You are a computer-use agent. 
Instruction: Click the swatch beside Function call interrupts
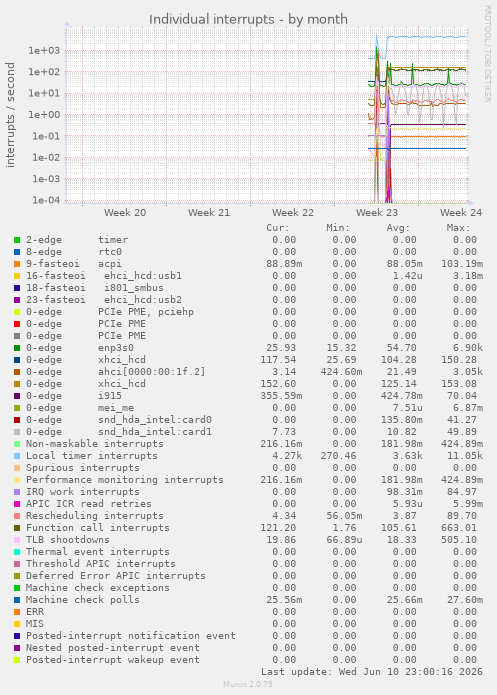(x=17, y=527)
